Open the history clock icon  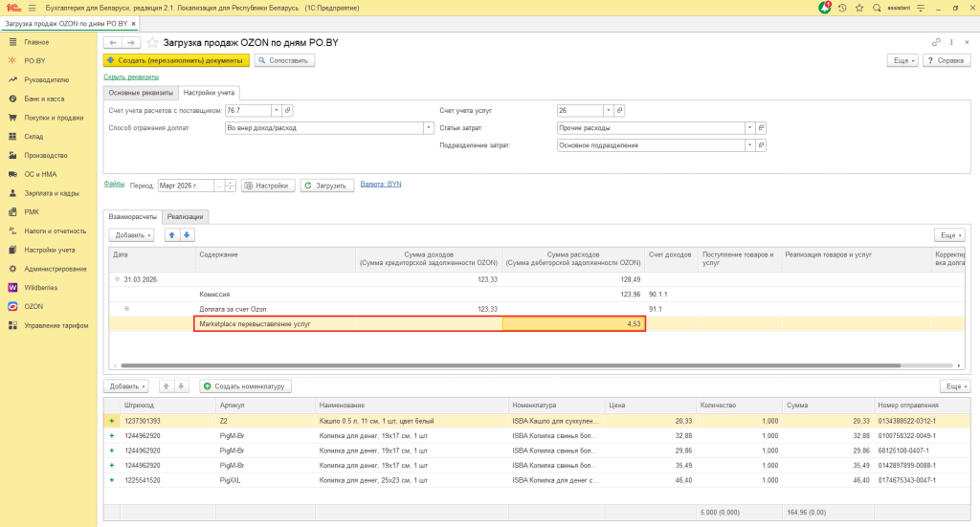pyautogui.click(x=842, y=8)
